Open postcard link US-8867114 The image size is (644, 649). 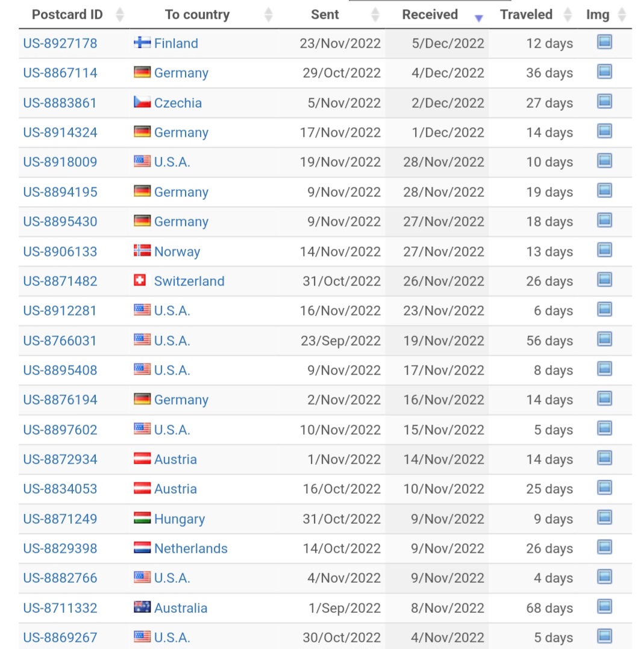click(60, 73)
